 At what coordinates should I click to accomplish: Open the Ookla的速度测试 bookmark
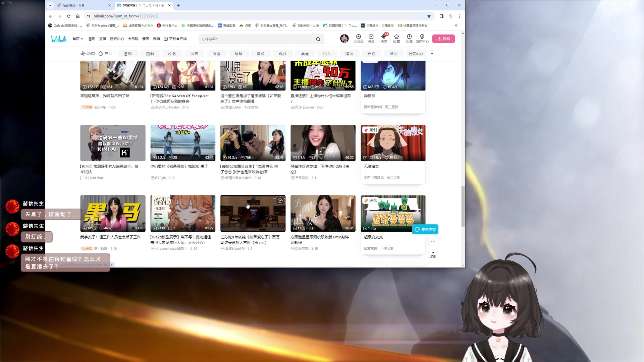tap(65, 25)
